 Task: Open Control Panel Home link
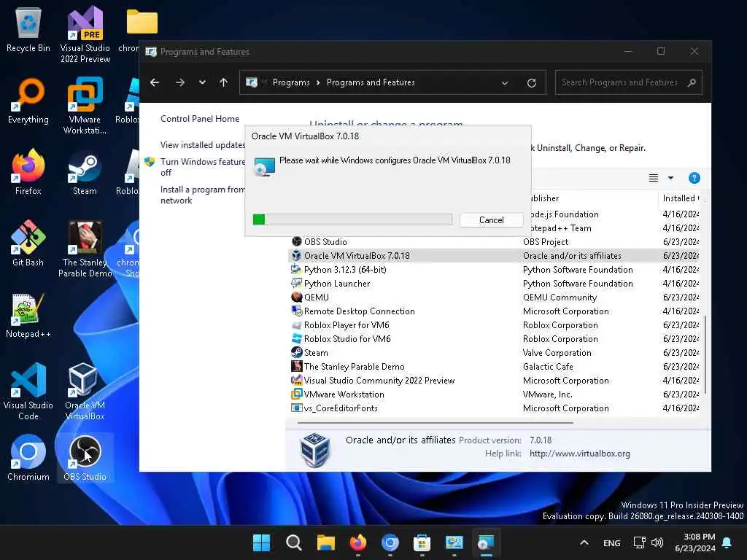(200, 119)
